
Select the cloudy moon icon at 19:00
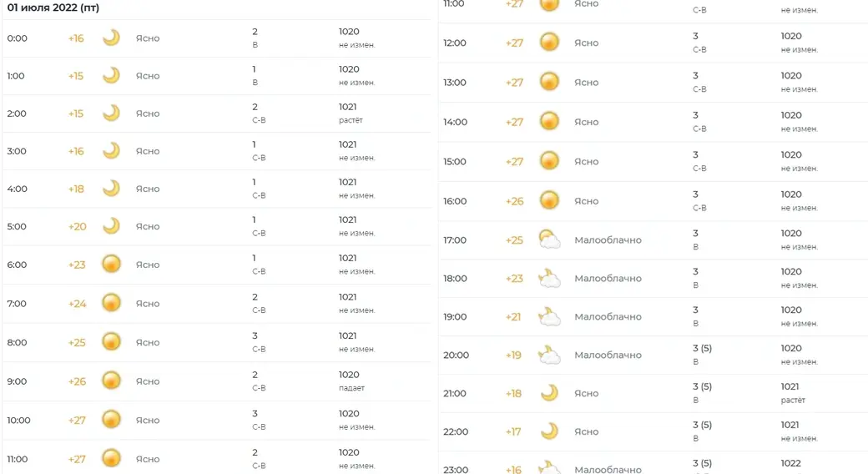click(x=549, y=317)
